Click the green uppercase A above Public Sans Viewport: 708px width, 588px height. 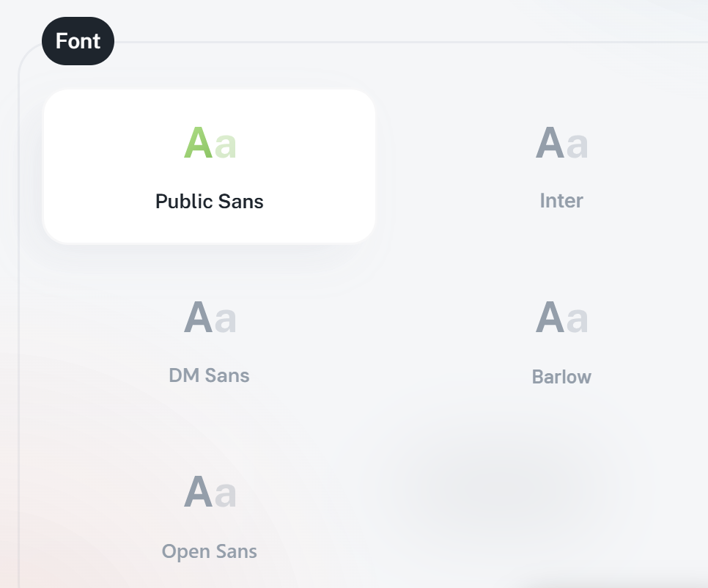coord(198,143)
